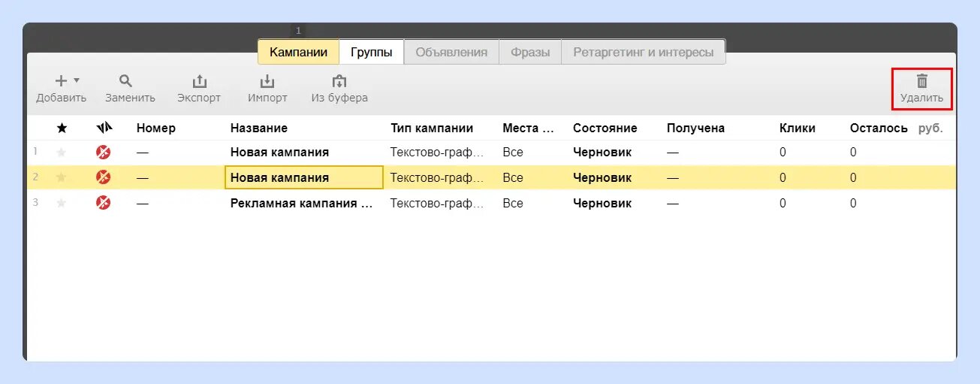This screenshot has height=384, width=980.
Task: Sort by the Номер column header
Action: pyautogui.click(x=156, y=129)
